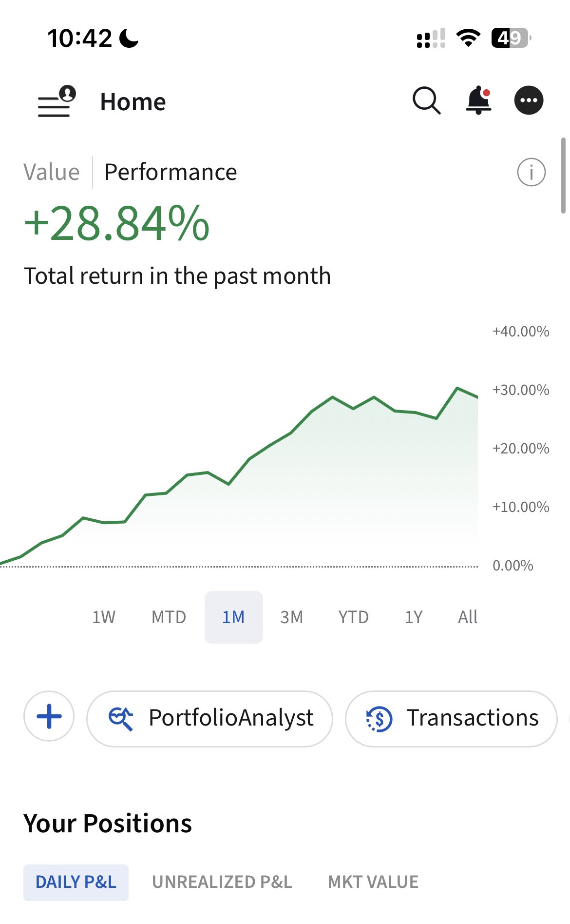This screenshot has height=924, width=570.
Task: Switch positions to UNREALIZED P&L
Action: (222, 882)
